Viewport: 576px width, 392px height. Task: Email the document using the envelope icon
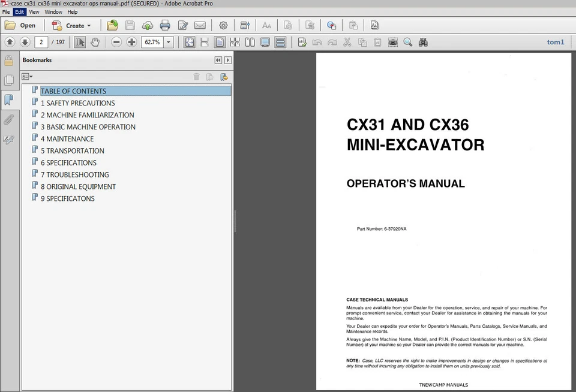click(x=201, y=25)
